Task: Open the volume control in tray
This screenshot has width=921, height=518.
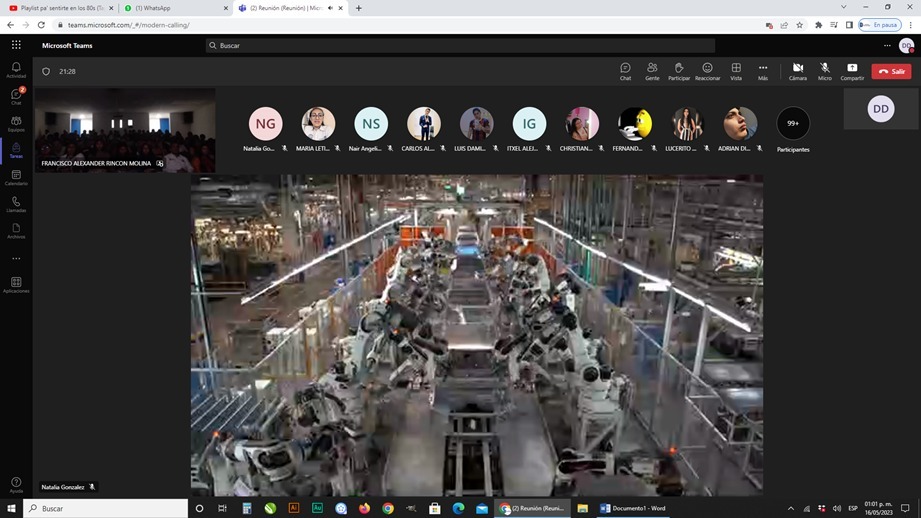Action: tap(837, 508)
